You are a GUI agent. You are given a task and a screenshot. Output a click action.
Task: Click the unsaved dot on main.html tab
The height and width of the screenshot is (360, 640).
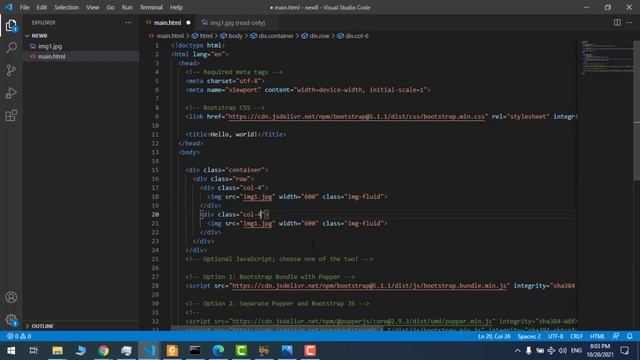188,22
